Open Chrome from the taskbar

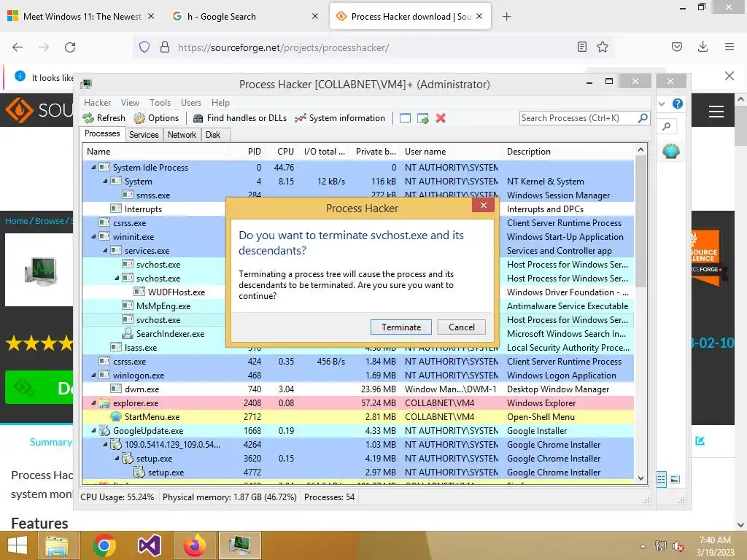[x=104, y=545]
